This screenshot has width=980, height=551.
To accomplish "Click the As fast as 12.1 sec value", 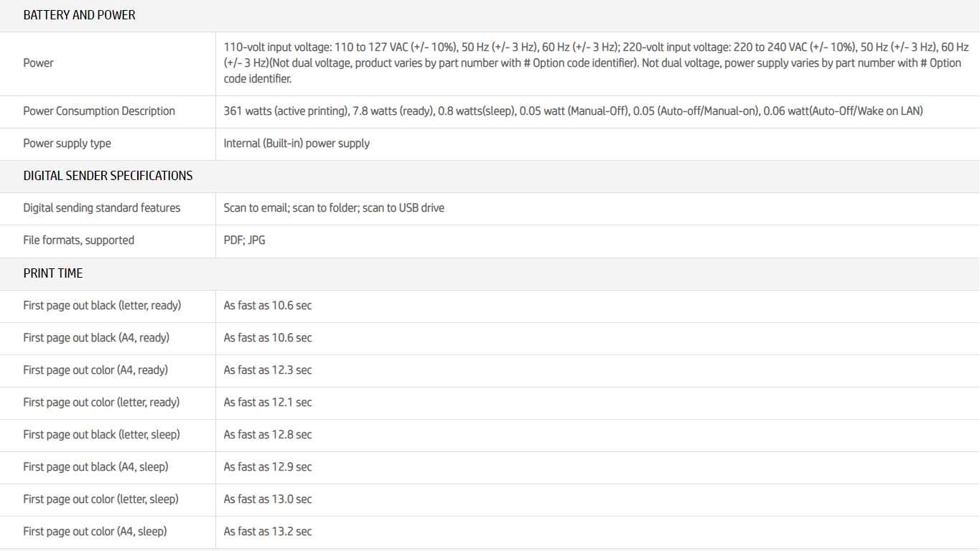I will click(267, 402).
